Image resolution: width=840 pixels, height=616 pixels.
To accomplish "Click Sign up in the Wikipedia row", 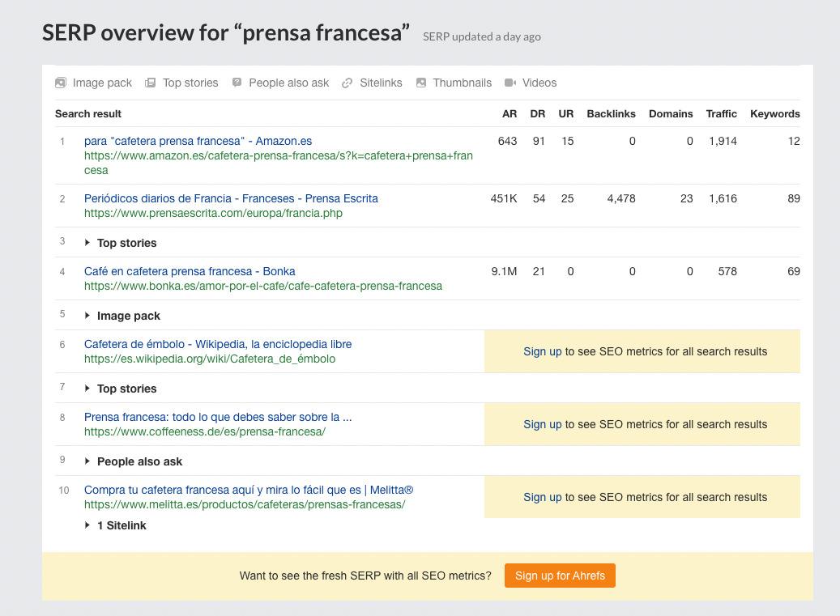I will 542,351.
